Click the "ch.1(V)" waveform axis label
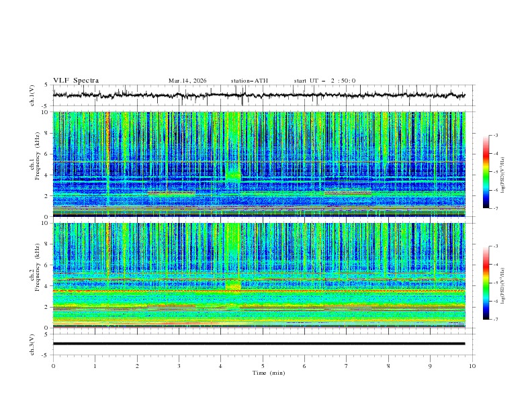The width and height of the screenshot is (532, 411). pyautogui.click(x=32, y=95)
